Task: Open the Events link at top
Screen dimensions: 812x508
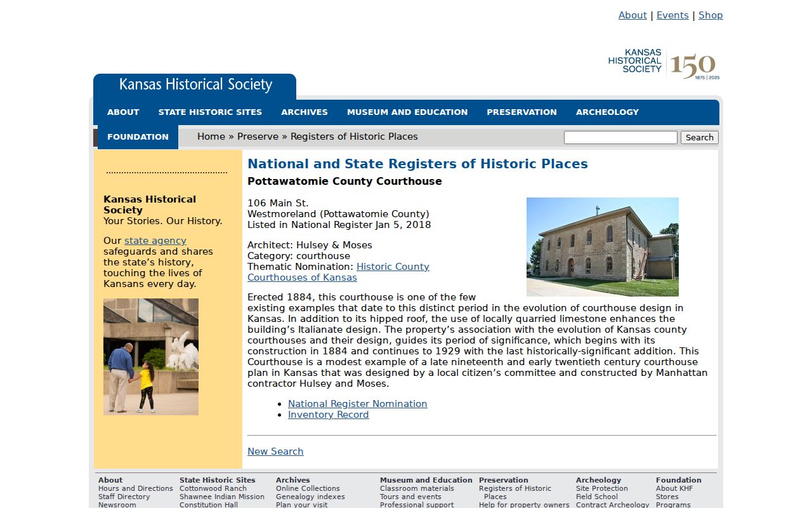Action: coord(672,15)
